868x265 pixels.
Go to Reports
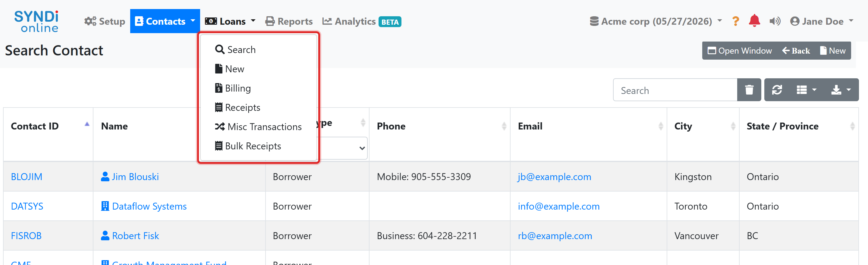pyautogui.click(x=289, y=21)
